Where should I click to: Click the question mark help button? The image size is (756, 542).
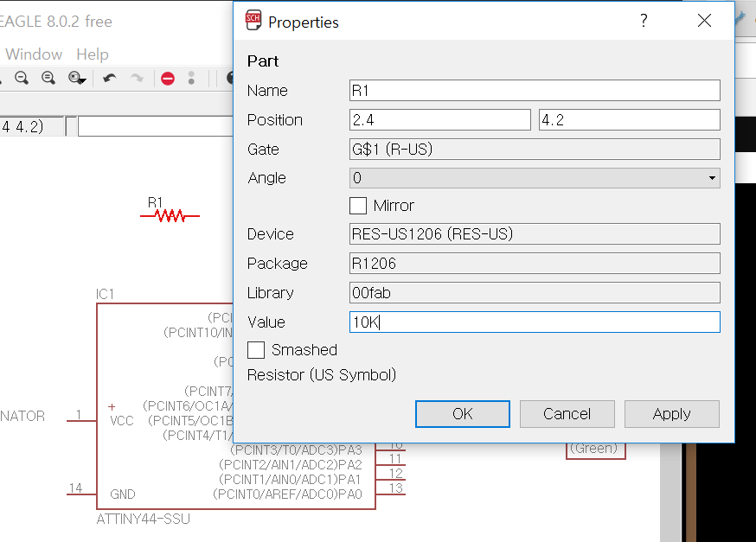644,21
